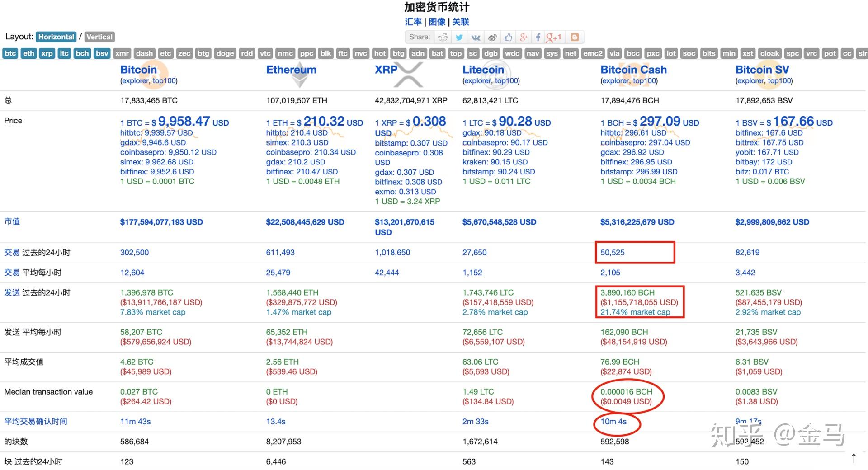Click Bitcoin confirmation time 11m 43s
The width and height of the screenshot is (868, 470).
tap(136, 422)
